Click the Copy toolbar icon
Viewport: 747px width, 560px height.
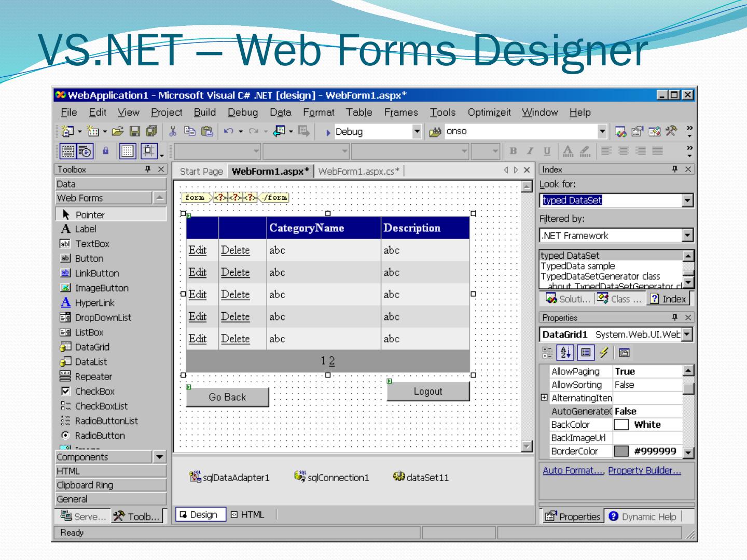pyautogui.click(x=190, y=132)
